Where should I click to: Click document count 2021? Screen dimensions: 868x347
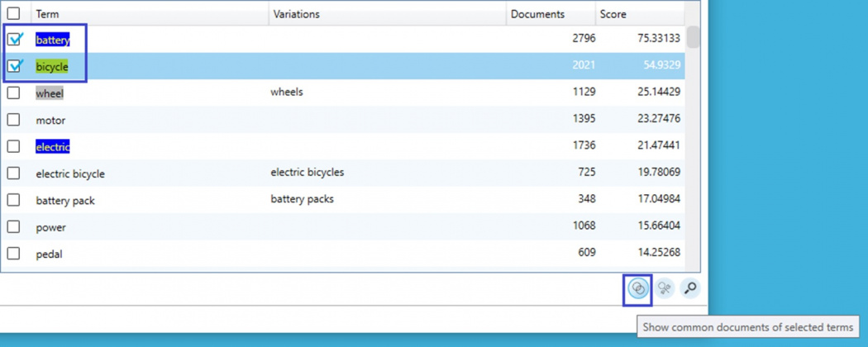(x=584, y=64)
